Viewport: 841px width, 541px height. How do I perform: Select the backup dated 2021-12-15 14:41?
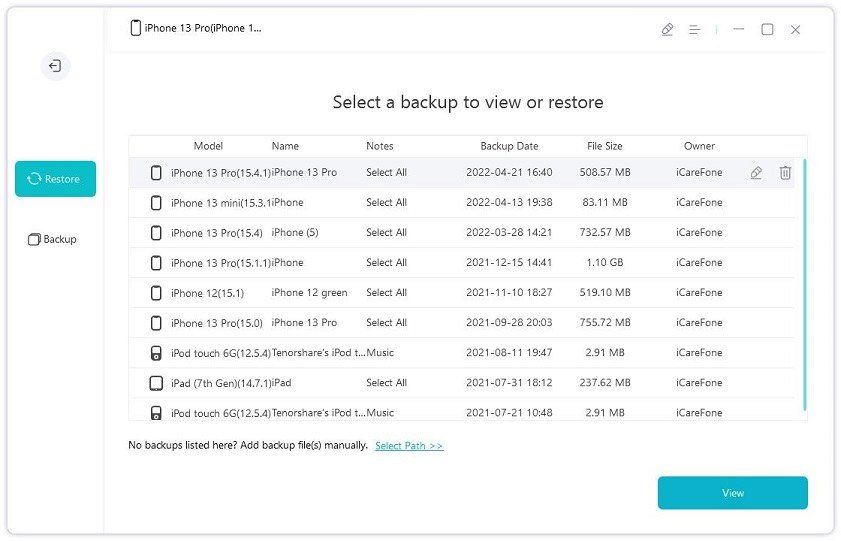click(x=461, y=263)
